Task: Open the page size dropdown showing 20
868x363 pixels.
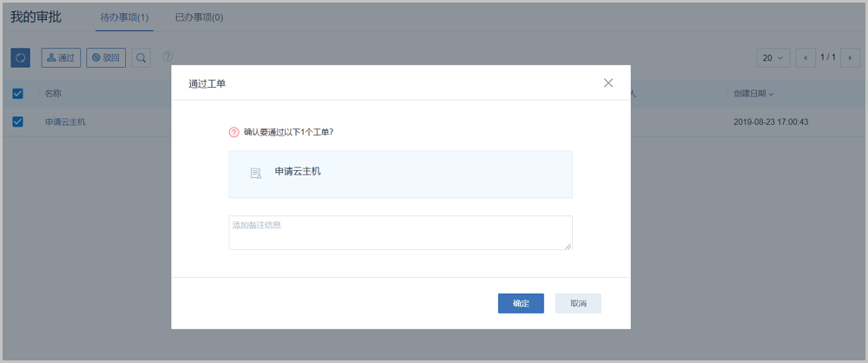Action: coord(773,58)
